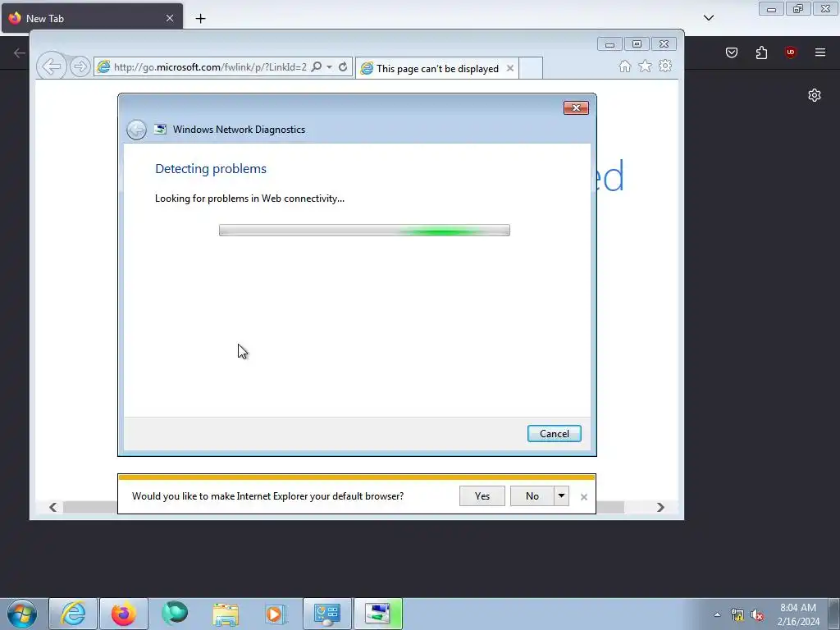Image resolution: width=840 pixels, height=630 pixels.
Task: Close the Windows Network Diagnostics dialog
Action: (x=576, y=107)
